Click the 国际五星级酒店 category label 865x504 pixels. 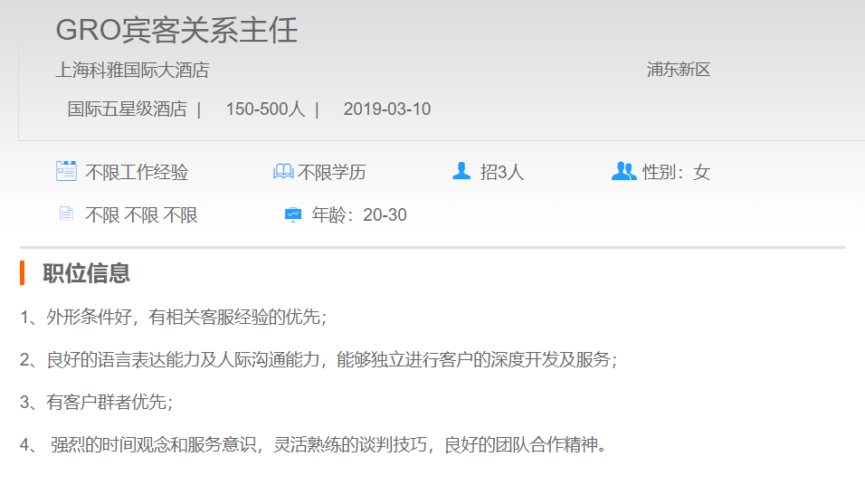pos(127,109)
